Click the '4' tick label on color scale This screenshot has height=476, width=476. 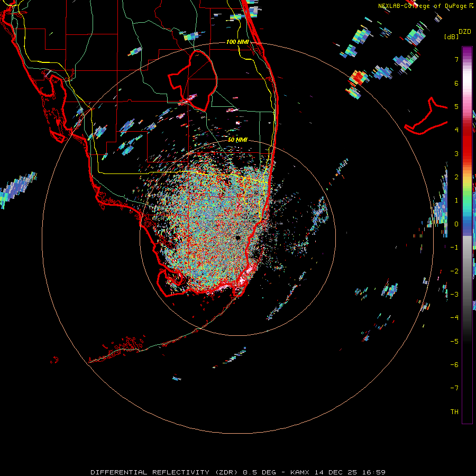(x=456, y=130)
